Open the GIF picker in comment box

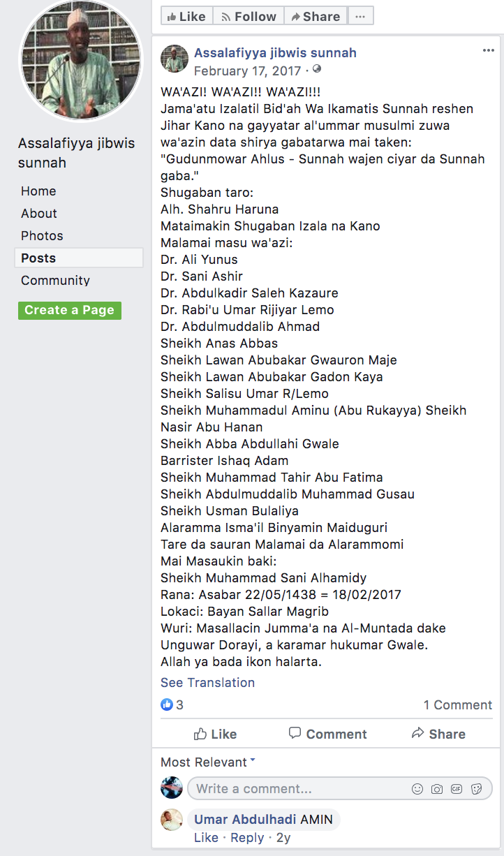point(457,789)
